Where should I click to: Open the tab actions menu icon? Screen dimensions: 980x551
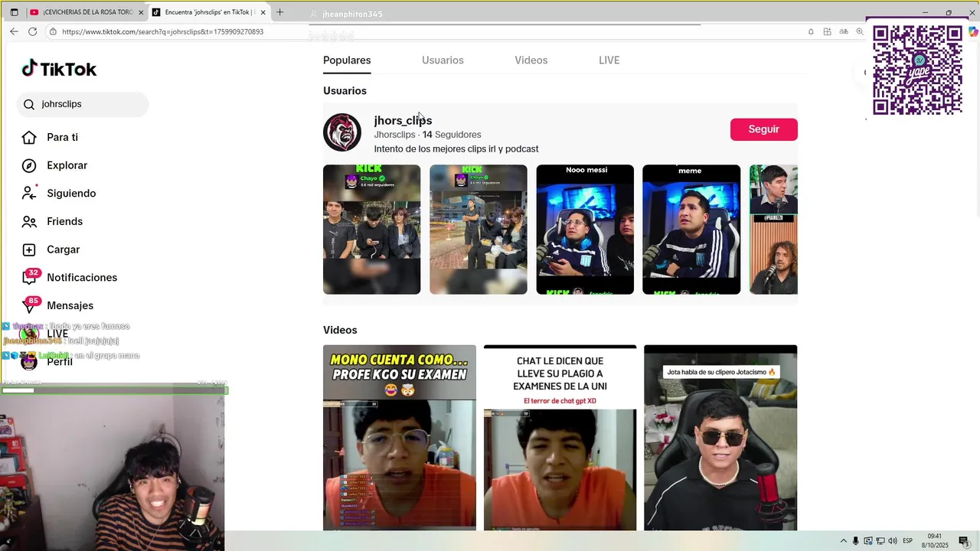click(14, 12)
